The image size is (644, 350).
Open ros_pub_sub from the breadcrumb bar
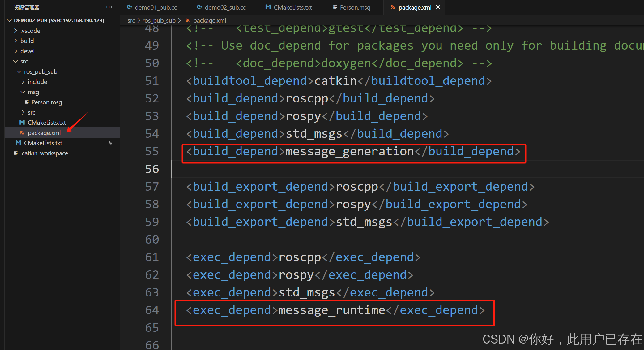(159, 20)
